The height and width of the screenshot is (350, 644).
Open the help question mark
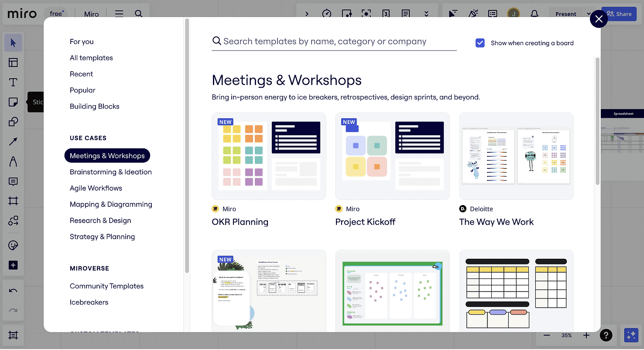tap(606, 335)
